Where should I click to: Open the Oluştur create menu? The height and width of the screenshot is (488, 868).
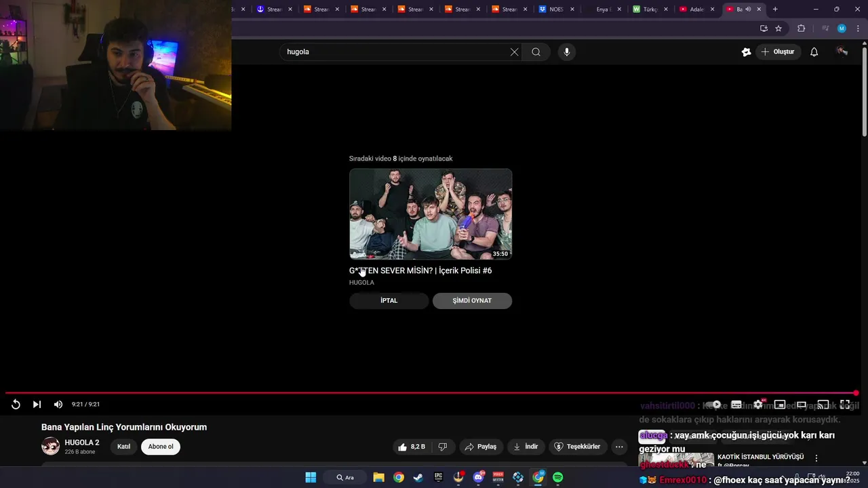point(778,52)
